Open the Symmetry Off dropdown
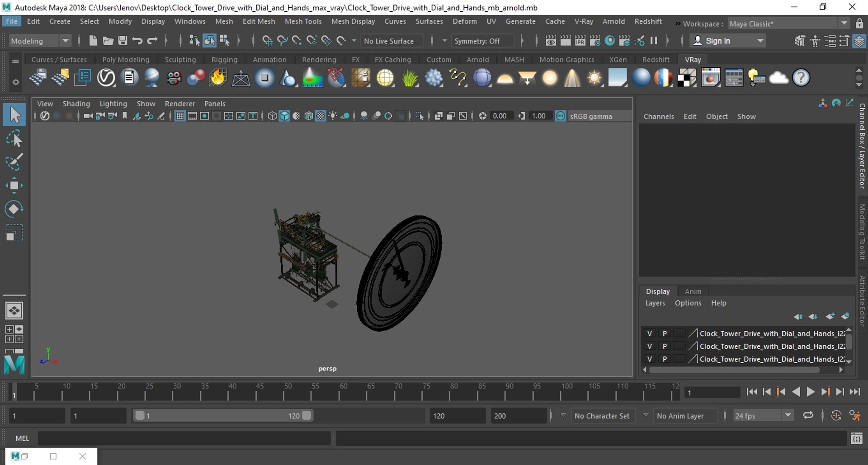This screenshot has width=868, height=465. 482,41
